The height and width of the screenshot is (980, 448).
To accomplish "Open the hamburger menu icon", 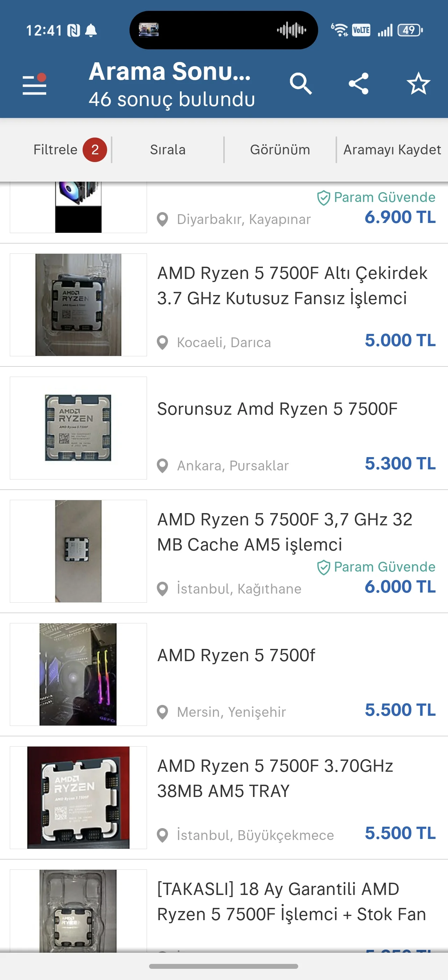I will (x=34, y=84).
